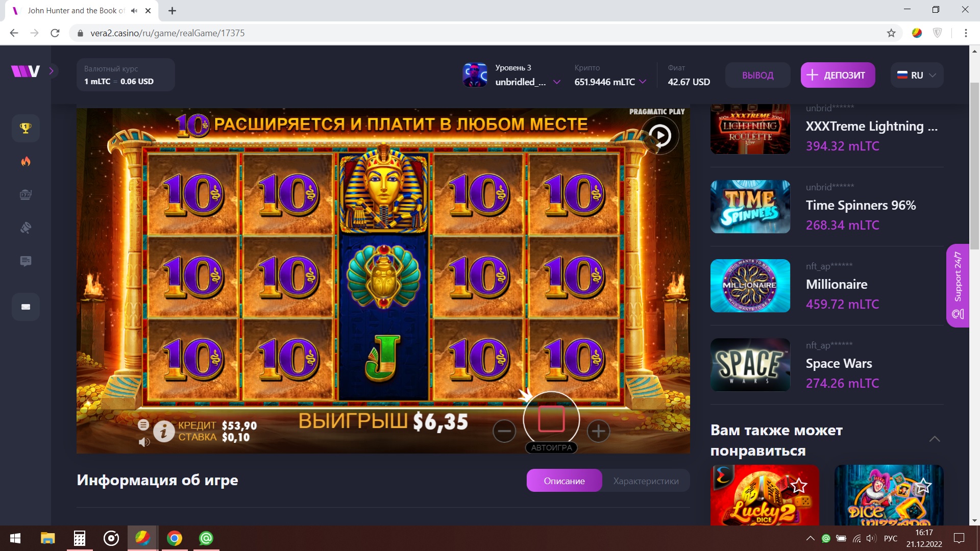Open the Space Wars game thumbnail
Image resolution: width=980 pixels, height=551 pixels.
tap(750, 365)
